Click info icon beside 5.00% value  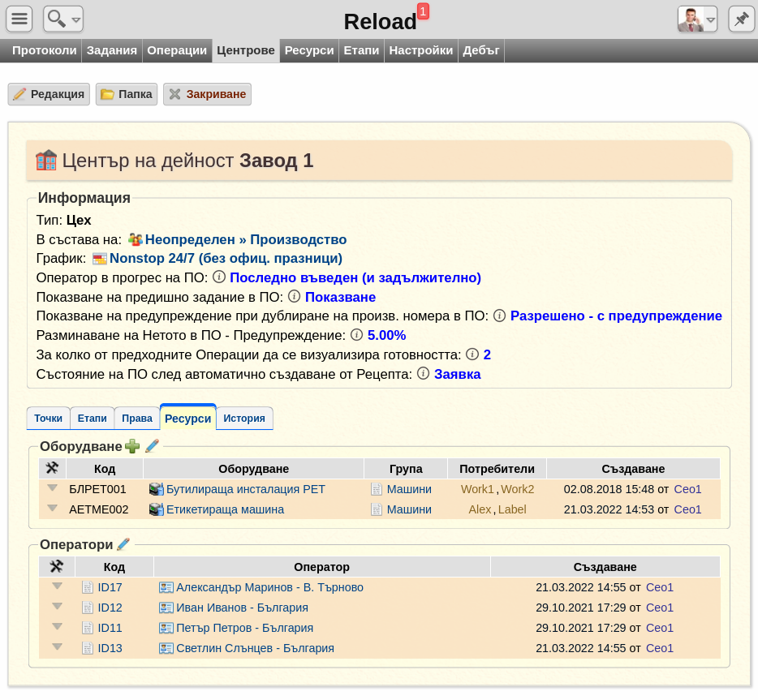pos(356,335)
